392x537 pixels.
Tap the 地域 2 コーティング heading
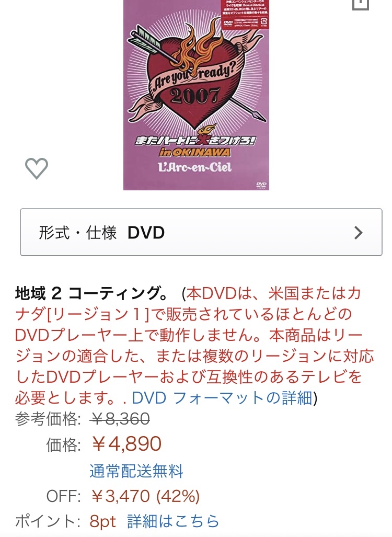click(x=91, y=293)
